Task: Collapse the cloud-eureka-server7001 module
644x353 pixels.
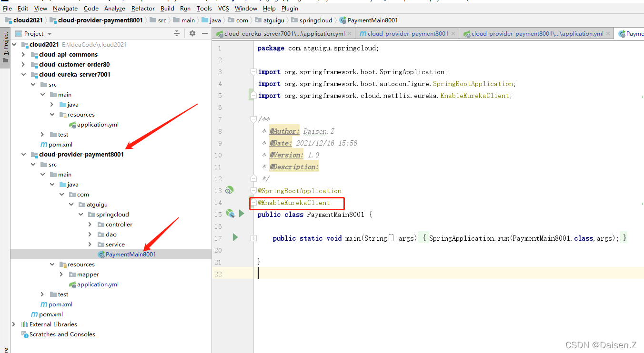Action: [x=24, y=75]
